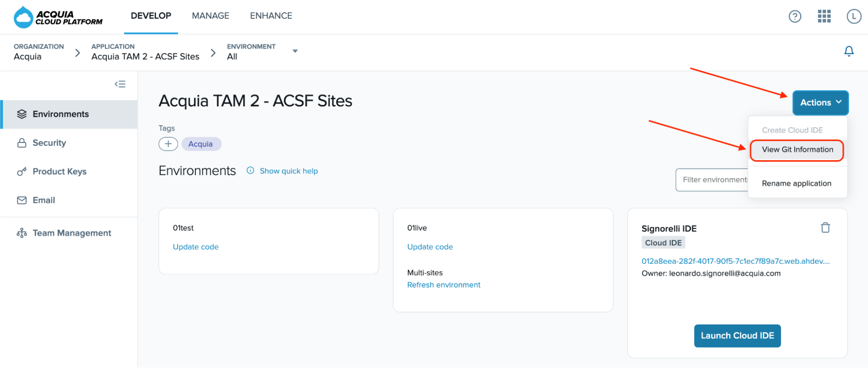Click Update code on 01test card
The width and height of the screenshot is (868, 368).
195,247
